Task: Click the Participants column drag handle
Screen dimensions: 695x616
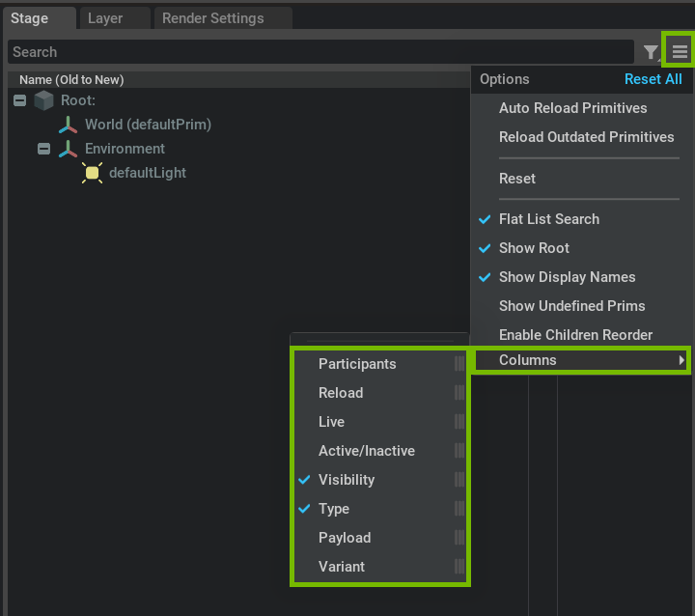Action: 459,364
